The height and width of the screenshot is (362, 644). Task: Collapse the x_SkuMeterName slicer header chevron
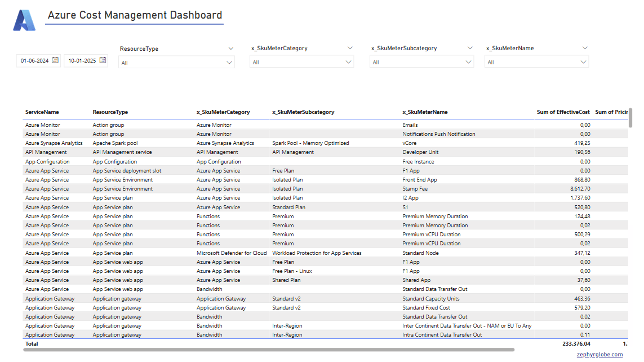pyautogui.click(x=585, y=48)
